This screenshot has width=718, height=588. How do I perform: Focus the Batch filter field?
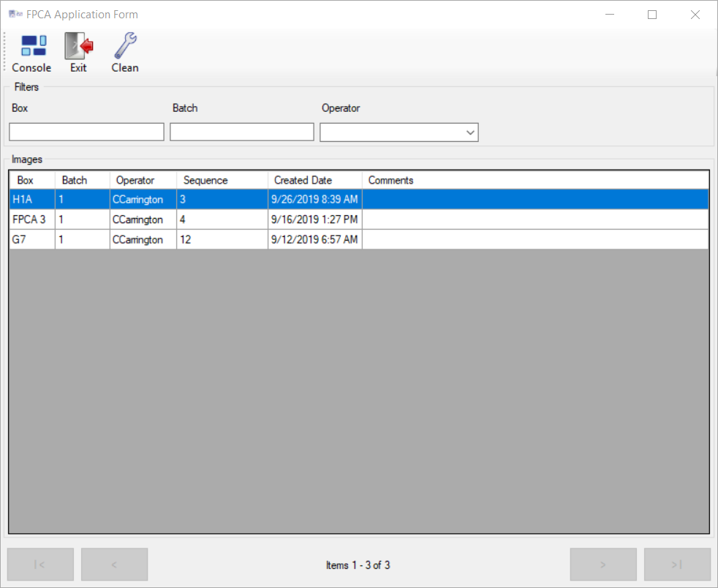pyautogui.click(x=242, y=132)
